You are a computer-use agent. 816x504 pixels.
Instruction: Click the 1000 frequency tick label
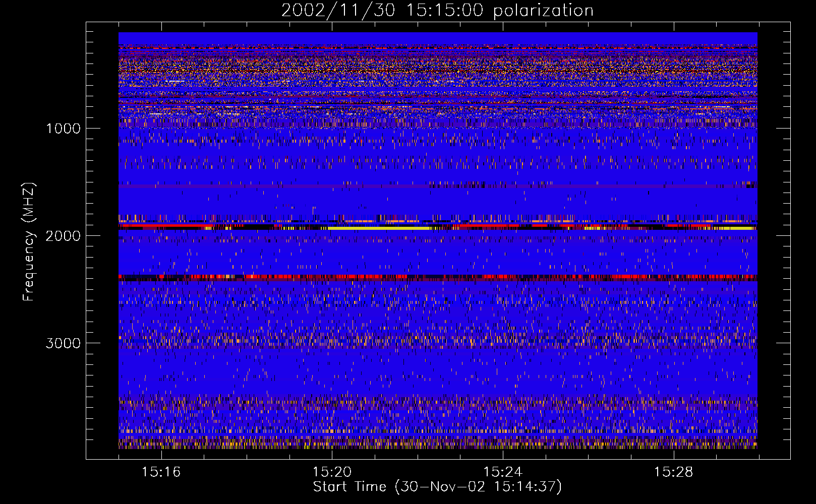pos(63,129)
